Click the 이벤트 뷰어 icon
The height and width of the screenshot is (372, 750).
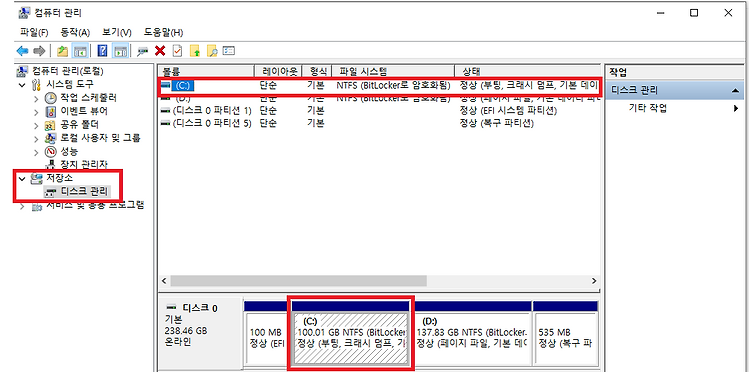coord(51,111)
